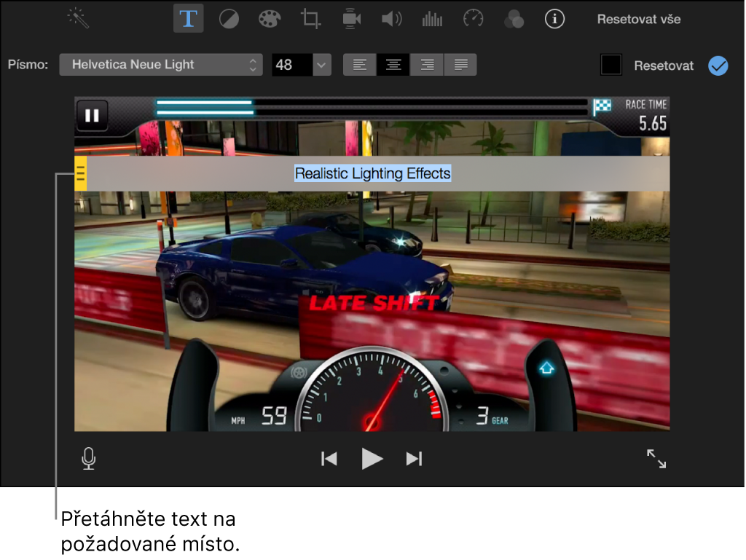
Task: Open the stabilization camera icon
Action: click(351, 20)
